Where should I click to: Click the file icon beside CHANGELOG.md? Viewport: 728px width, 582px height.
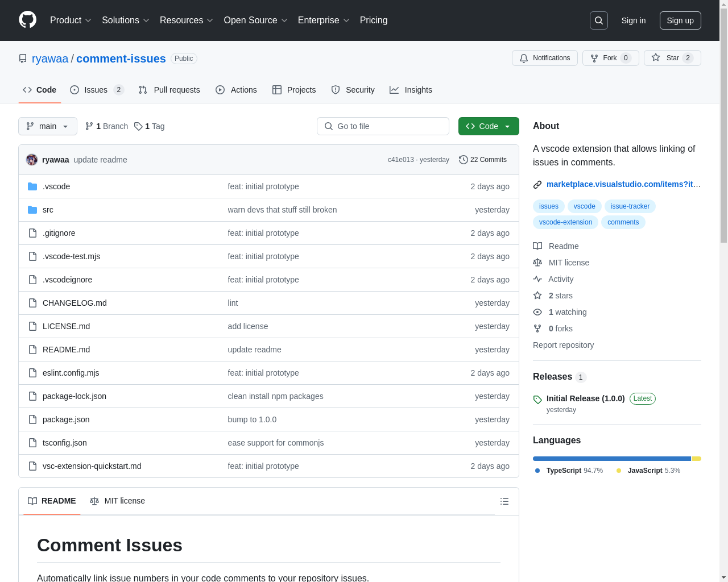32,303
